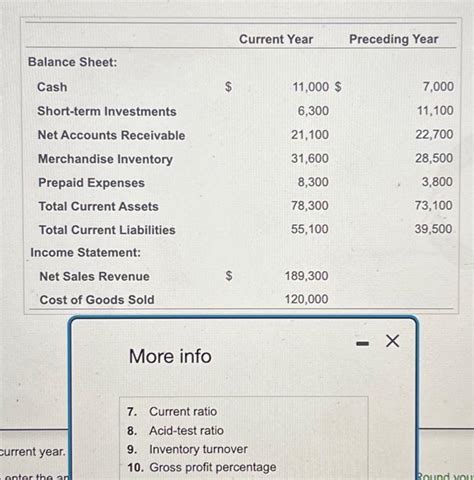Select the Gross profit percentage item

202,467
